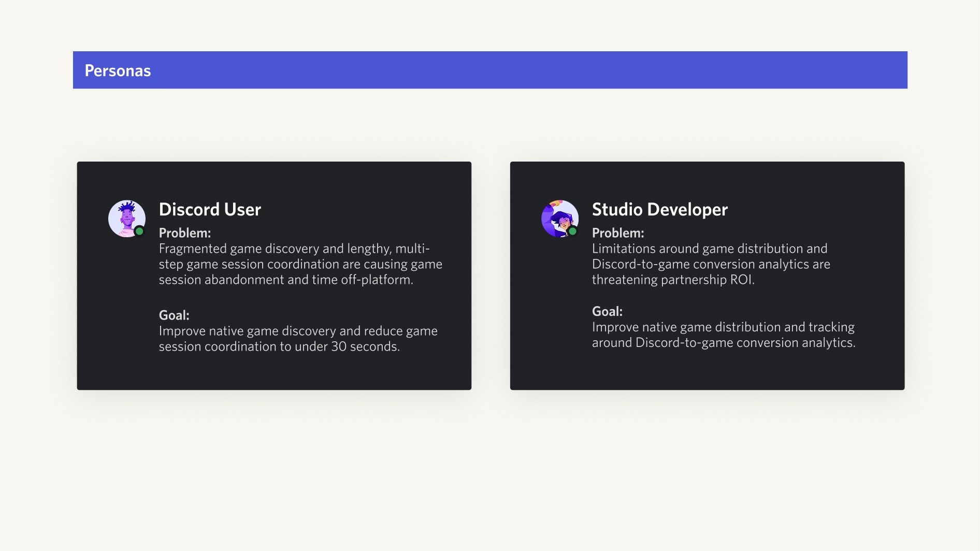The height and width of the screenshot is (551, 980).
Task: Click text 'session abandonment and time off-platform.'
Action: (x=286, y=280)
